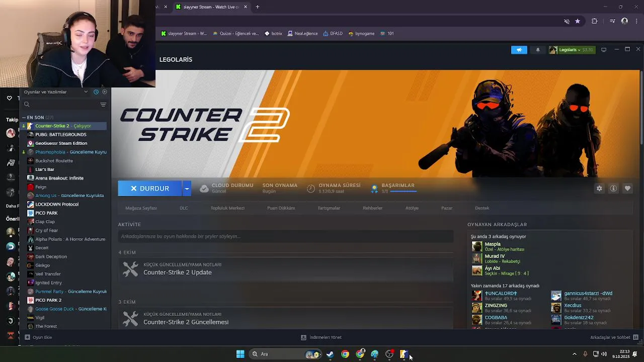Select PUBG: BATTLEGROUNDS in library

(63, 135)
